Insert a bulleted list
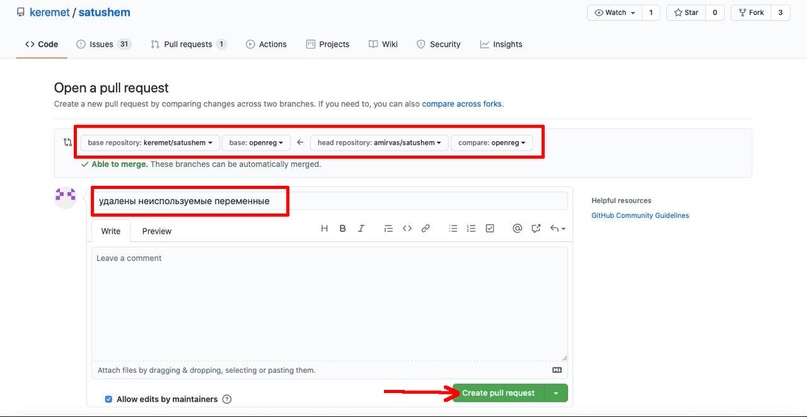 453,229
